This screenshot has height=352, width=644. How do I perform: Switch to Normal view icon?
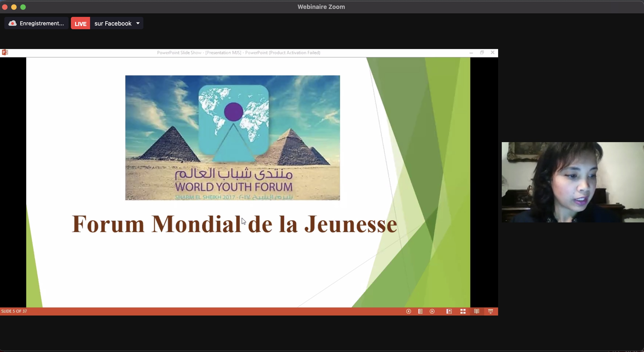[449, 311]
